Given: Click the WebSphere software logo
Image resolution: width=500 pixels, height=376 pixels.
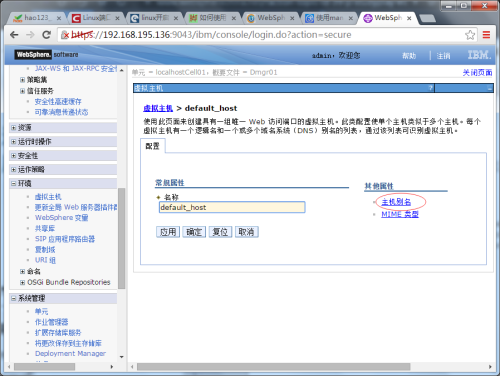Looking at the screenshot, I should click(46, 54).
